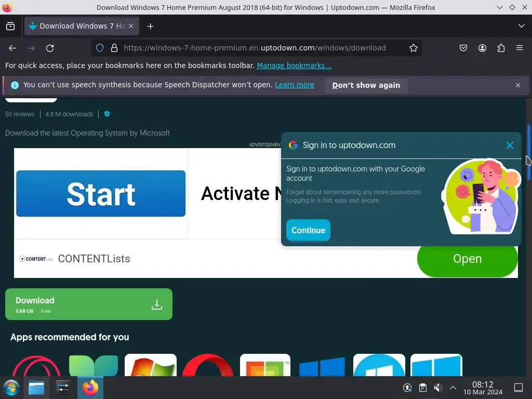Open Firefox View recent browsing icon
The image size is (532, 399).
[10, 26]
